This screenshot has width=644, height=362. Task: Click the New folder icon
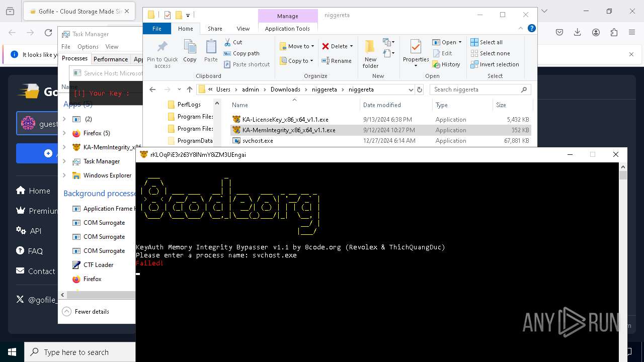coord(370,46)
